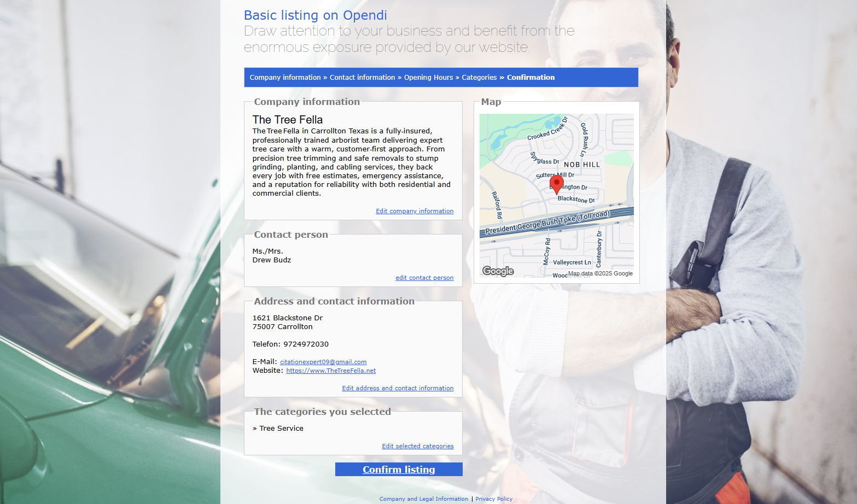Click the 75007 Carrollton postal text

pos(283,327)
